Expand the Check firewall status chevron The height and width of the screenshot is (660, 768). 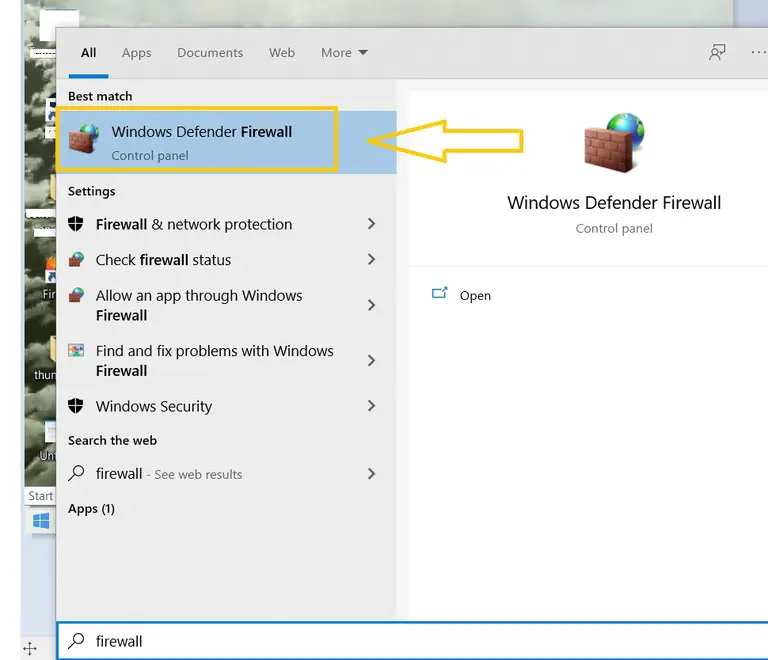tap(371, 259)
